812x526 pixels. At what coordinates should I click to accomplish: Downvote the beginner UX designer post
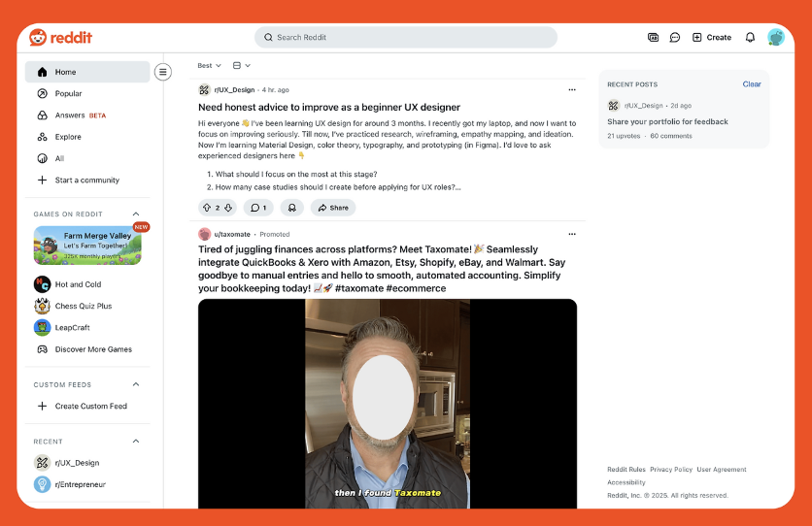click(x=228, y=208)
